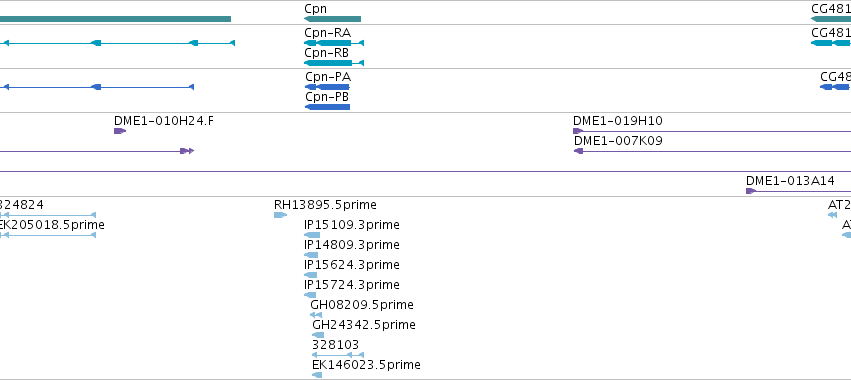
Task: Select the EK205018.5prime feature line
Action: (48, 235)
